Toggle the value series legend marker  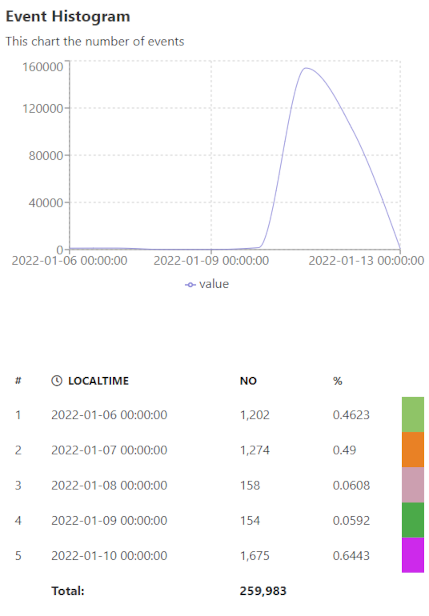tap(190, 285)
